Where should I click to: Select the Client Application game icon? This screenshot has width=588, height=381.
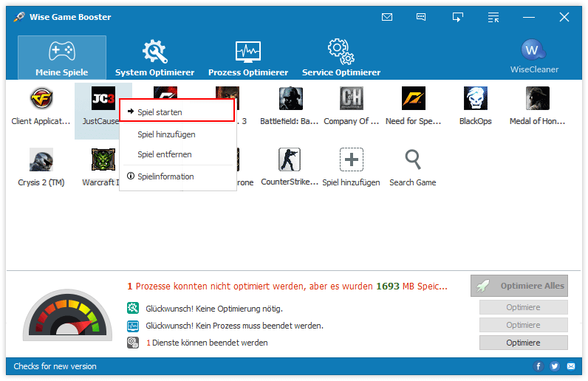pyautogui.click(x=41, y=98)
